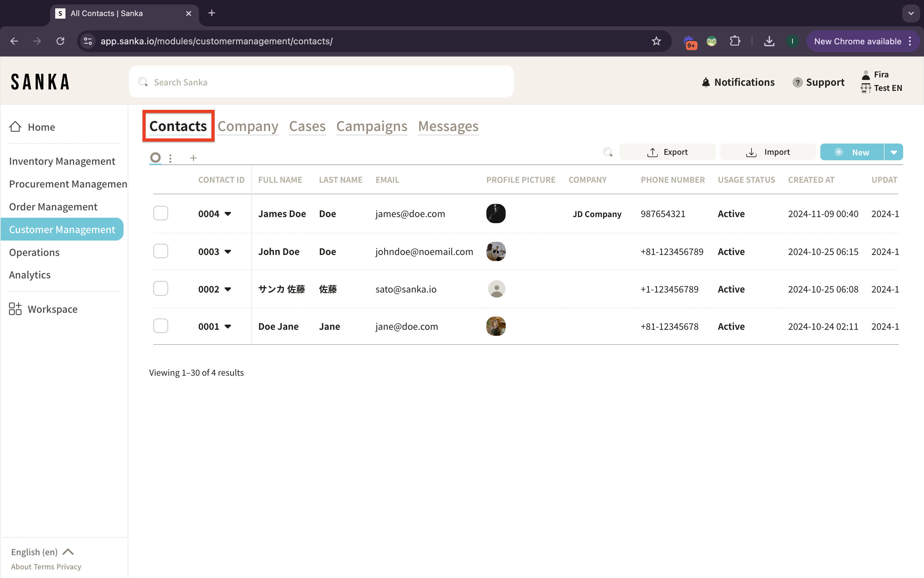Click the Support question mark icon

[x=797, y=82]
